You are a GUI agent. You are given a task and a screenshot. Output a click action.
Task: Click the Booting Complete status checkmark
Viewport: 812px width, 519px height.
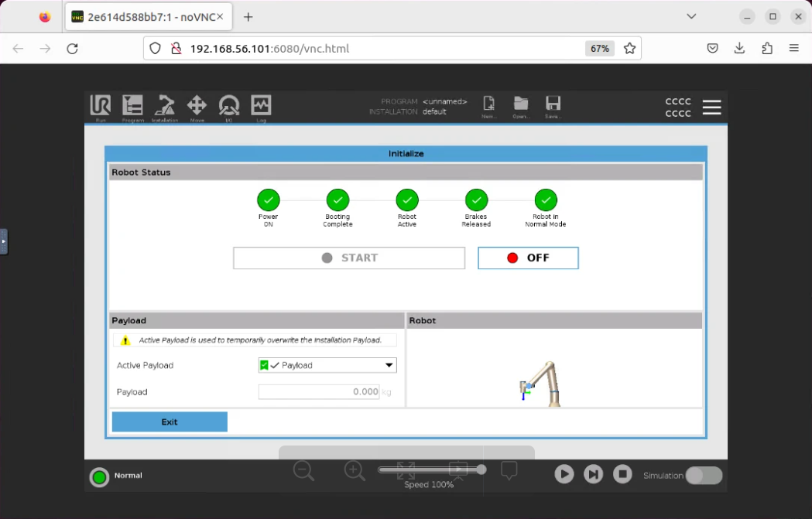(337, 200)
